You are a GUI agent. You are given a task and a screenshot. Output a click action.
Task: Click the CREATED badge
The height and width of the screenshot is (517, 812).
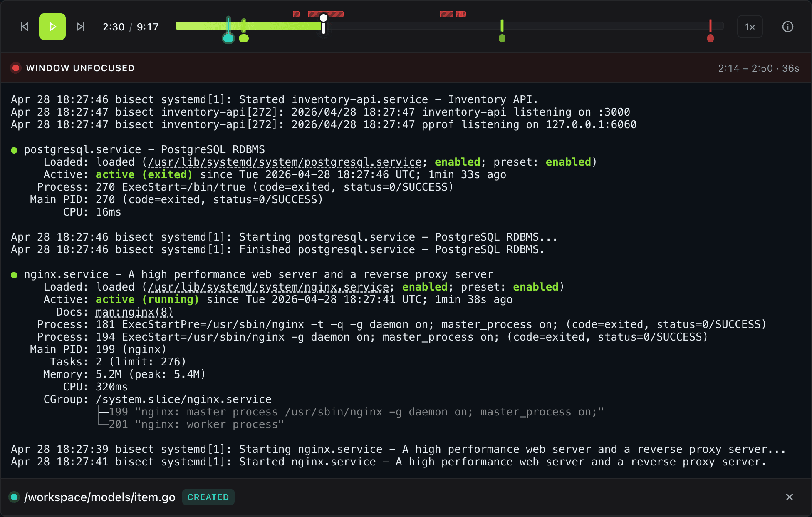point(208,497)
